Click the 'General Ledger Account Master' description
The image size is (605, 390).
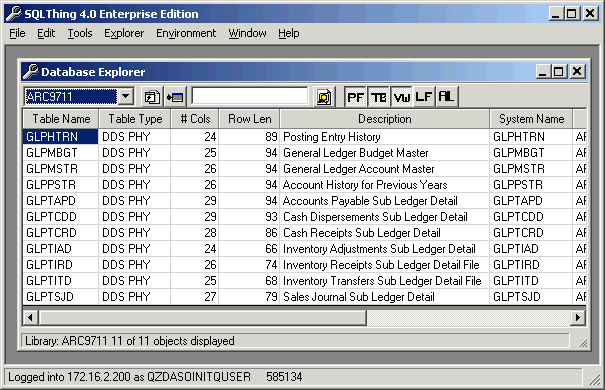358,169
